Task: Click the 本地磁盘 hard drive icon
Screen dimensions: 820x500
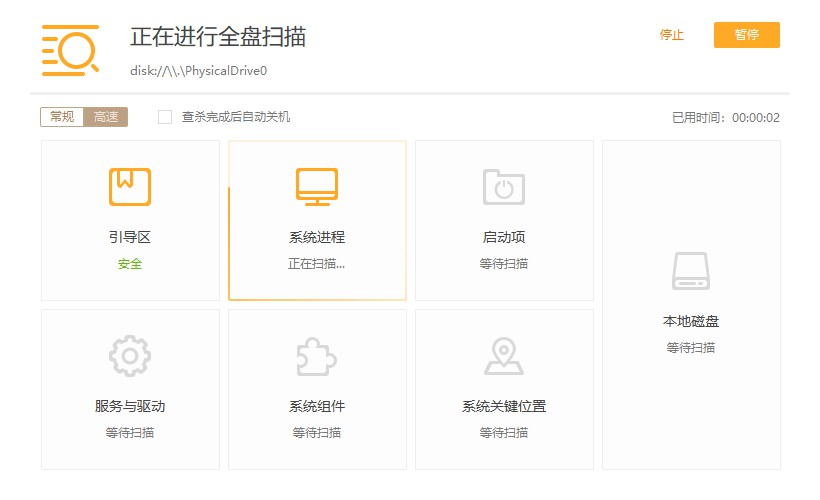Action: pos(691,271)
